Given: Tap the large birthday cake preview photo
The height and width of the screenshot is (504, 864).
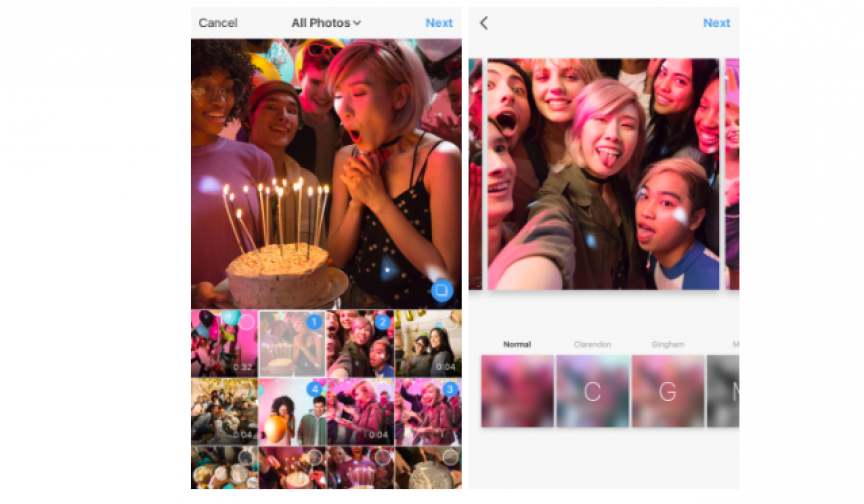Looking at the screenshot, I should pyautogui.click(x=326, y=172).
